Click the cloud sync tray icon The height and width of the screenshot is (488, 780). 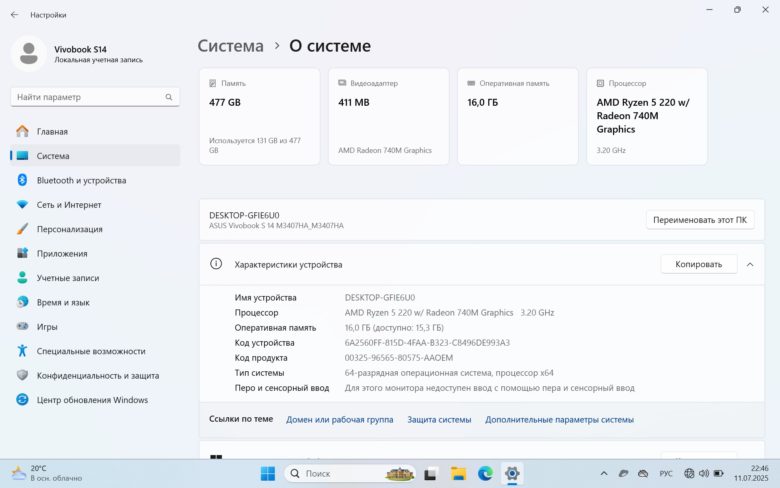pyautogui.click(x=643, y=474)
